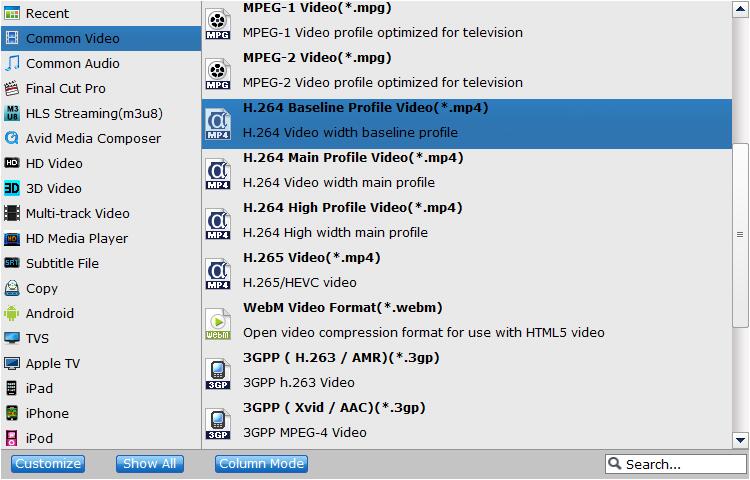Click the Avid Media Composer icon
Image resolution: width=750 pixels, height=480 pixels.
point(11,138)
